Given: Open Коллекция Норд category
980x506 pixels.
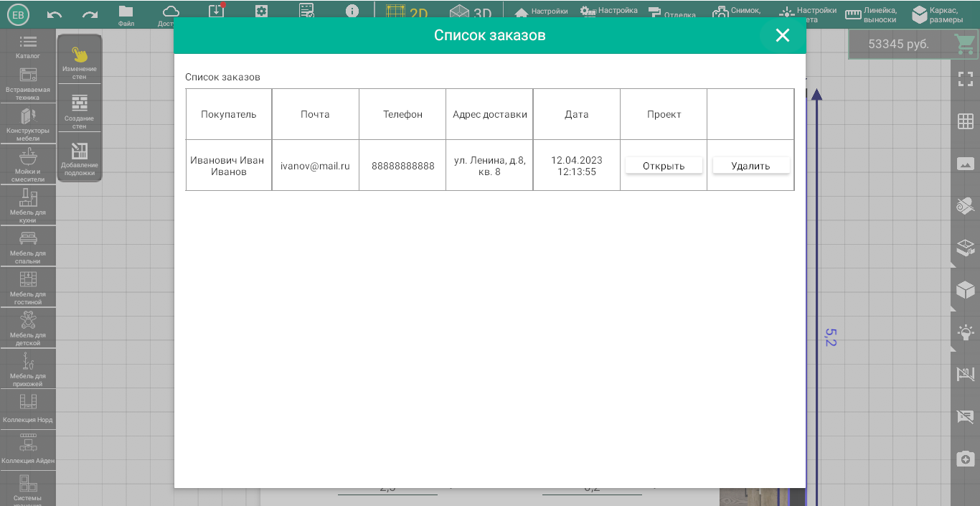Looking at the screenshot, I should click(x=28, y=409).
